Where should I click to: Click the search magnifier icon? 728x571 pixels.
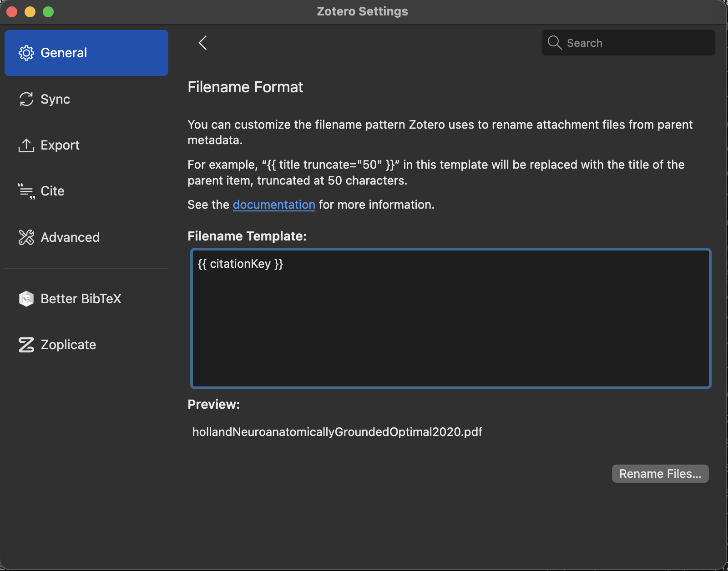click(555, 43)
